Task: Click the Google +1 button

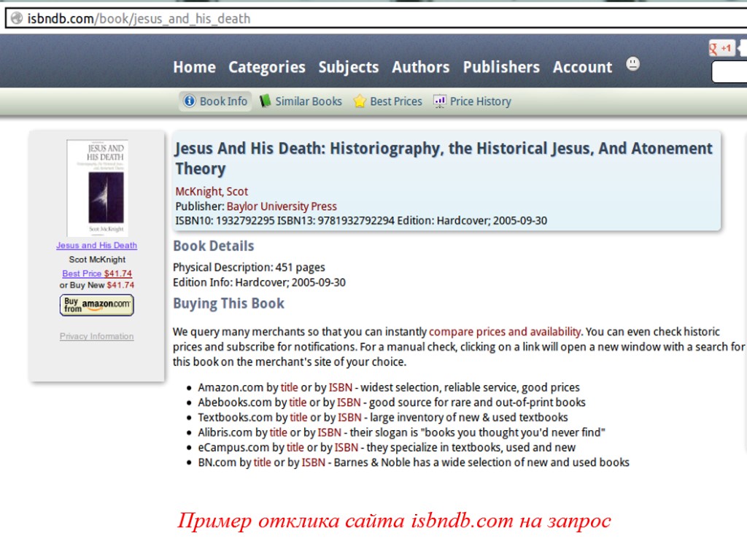Action: (721, 48)
